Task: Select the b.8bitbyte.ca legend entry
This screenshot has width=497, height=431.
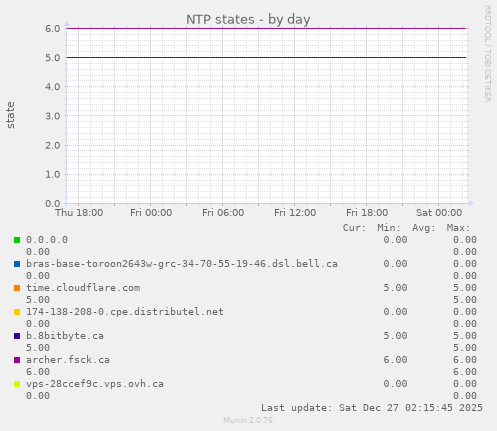Action: click(65, 336)
